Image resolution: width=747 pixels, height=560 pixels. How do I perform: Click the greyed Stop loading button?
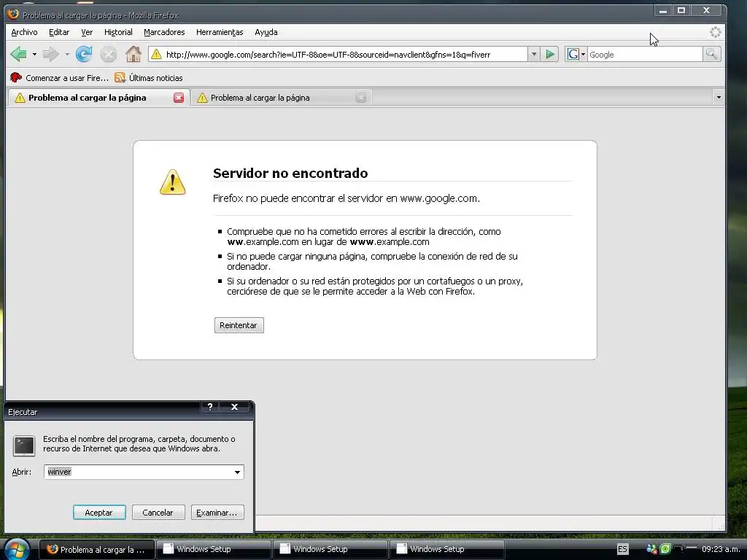pos(109,54)
